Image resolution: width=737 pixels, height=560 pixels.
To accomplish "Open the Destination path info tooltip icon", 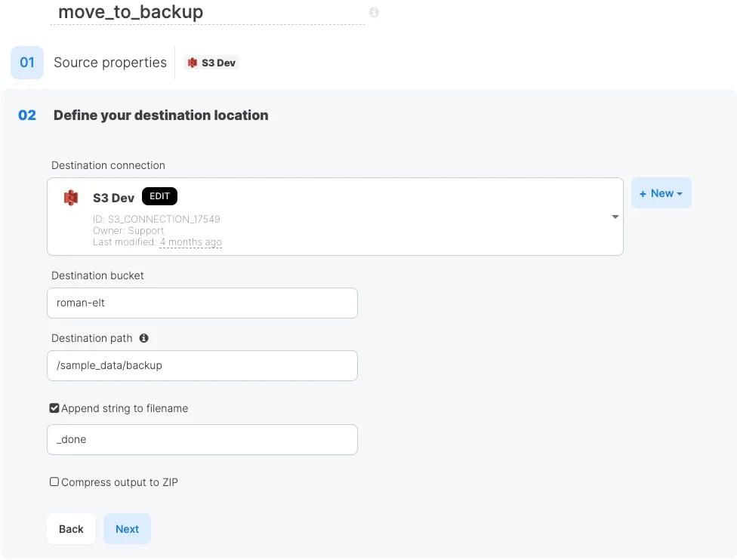I will [x=143, y=338].
